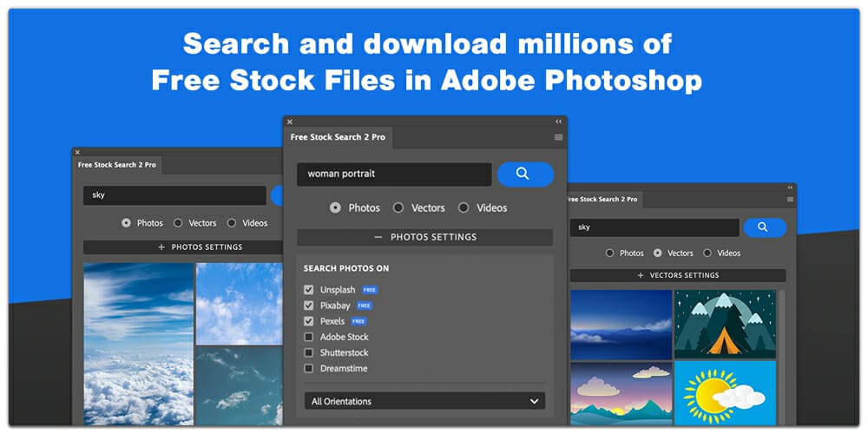Select Vectors radio in left panel

click(x=178, y=223)
